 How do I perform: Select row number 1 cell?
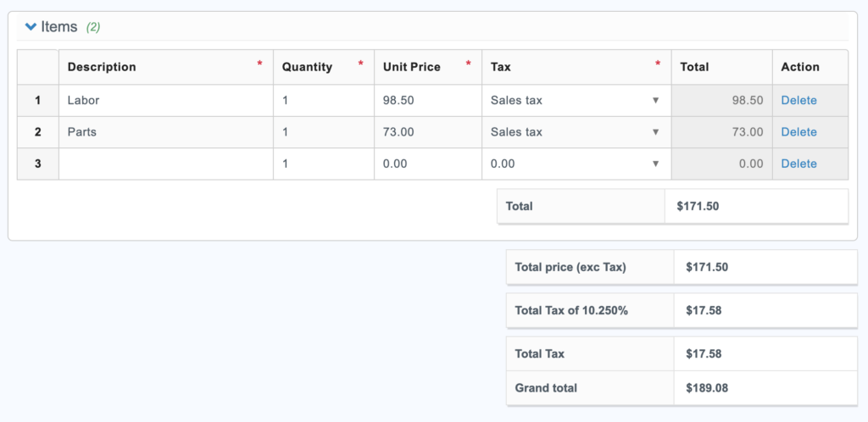37,100
